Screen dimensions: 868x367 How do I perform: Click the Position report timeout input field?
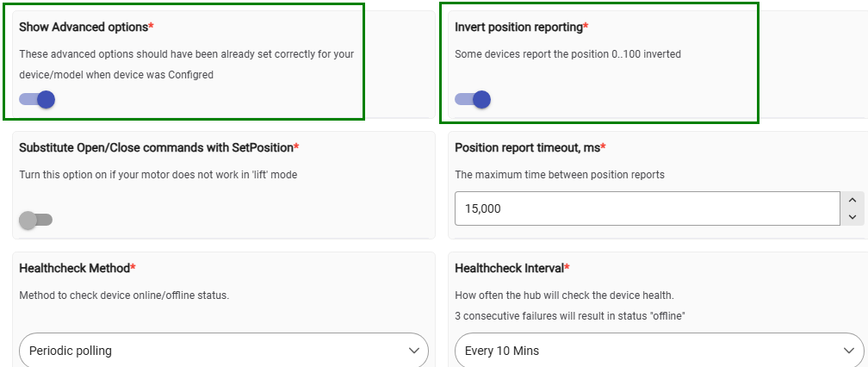click(x=648, y=208)
